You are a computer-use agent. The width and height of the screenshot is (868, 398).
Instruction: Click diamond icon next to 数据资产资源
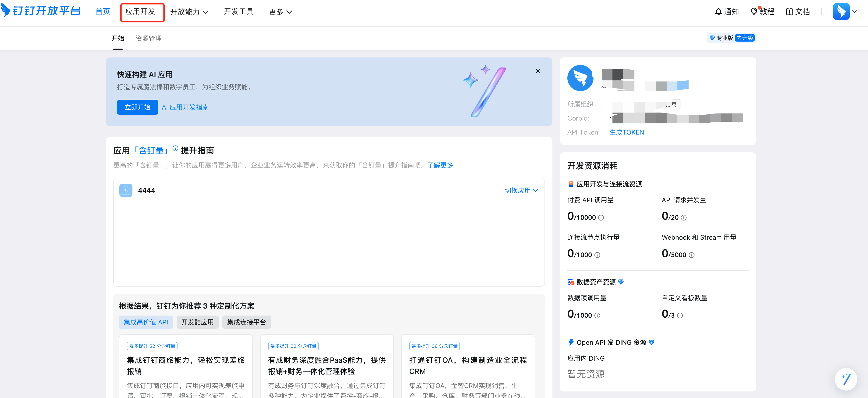(621, 282)
